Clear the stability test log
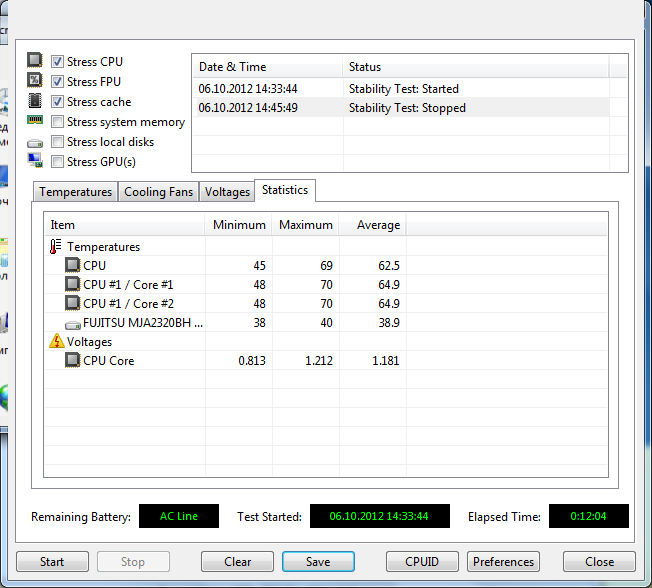 click(237, 562)
